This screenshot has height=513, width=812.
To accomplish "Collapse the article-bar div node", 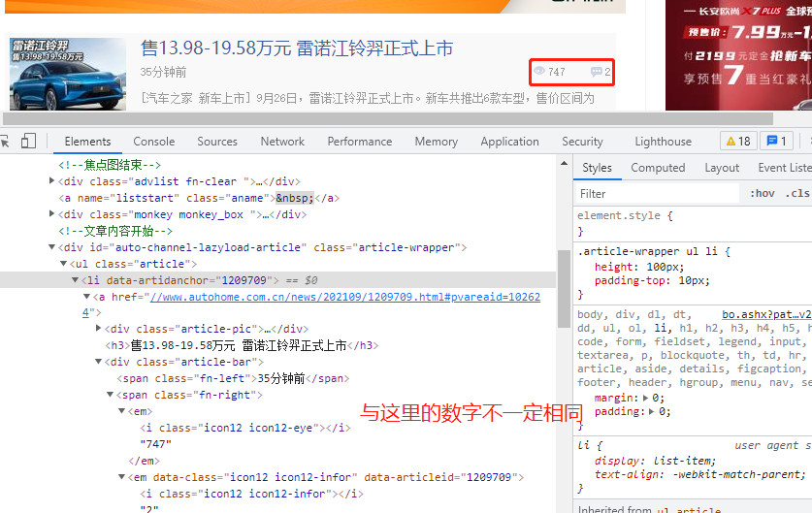I will click(x=98, y=362).
